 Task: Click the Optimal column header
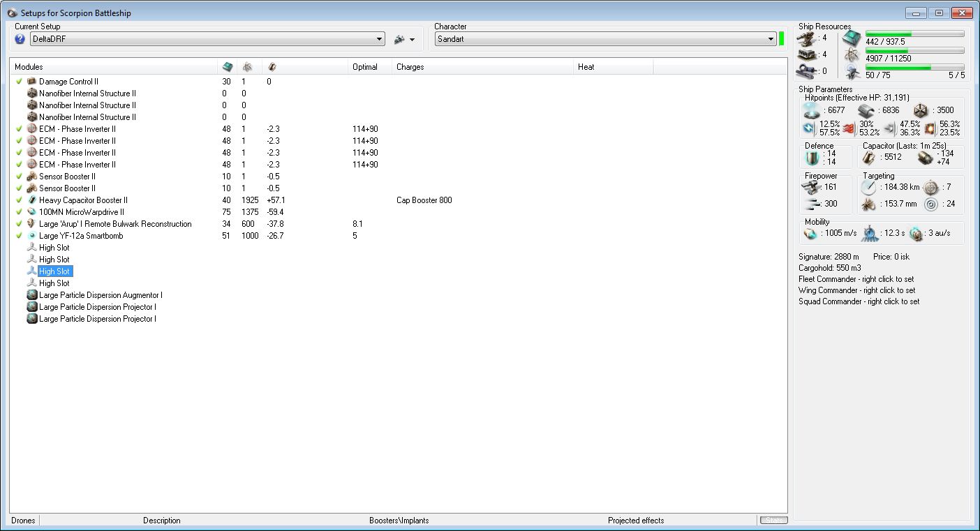[370, 67]
